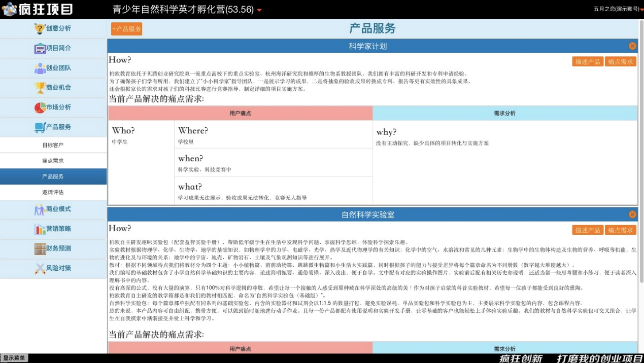Open 营销策略 bar chart icon
Screen dimensions: 644x363
coord(40,229)
